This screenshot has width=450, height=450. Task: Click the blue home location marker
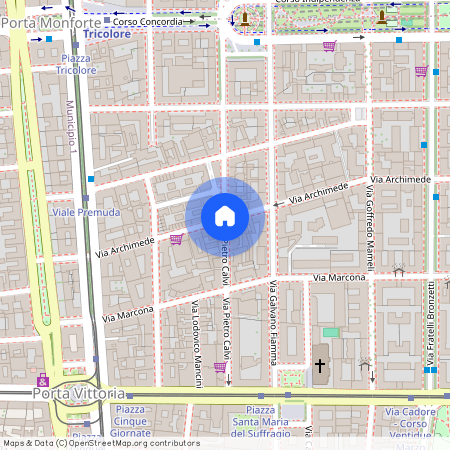pos(225,217)
